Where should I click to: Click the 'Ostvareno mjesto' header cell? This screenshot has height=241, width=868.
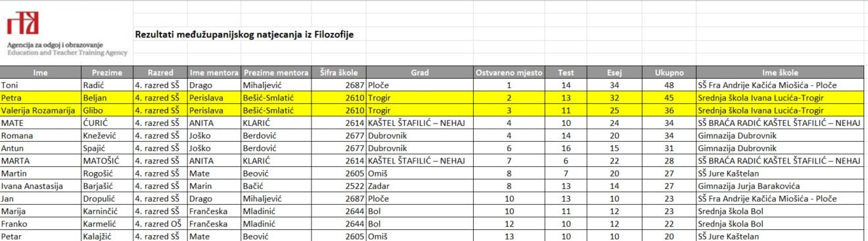coord(509,73)
